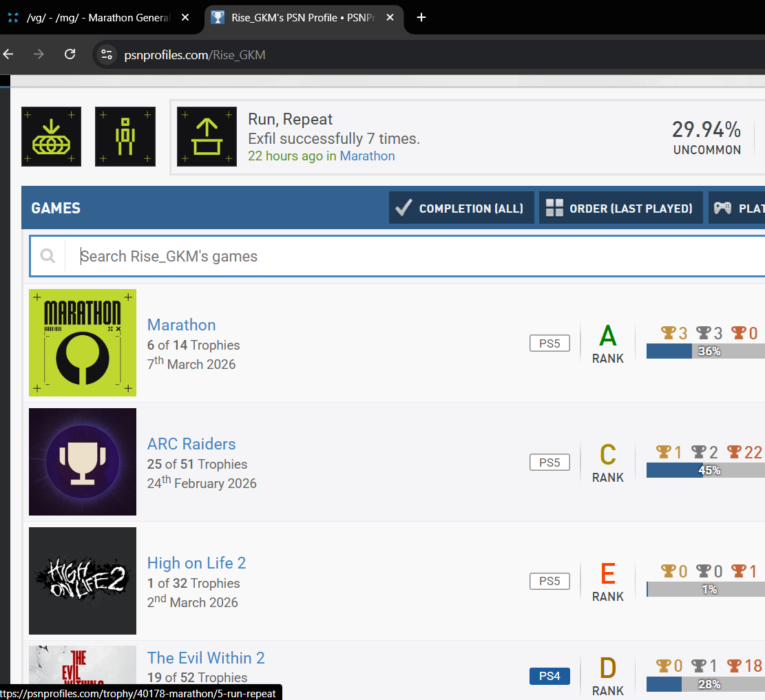Screen dimensions: 765x700
Task: Select the Rise_GKM's PSN Profile tab
Action: click(302, 18)
